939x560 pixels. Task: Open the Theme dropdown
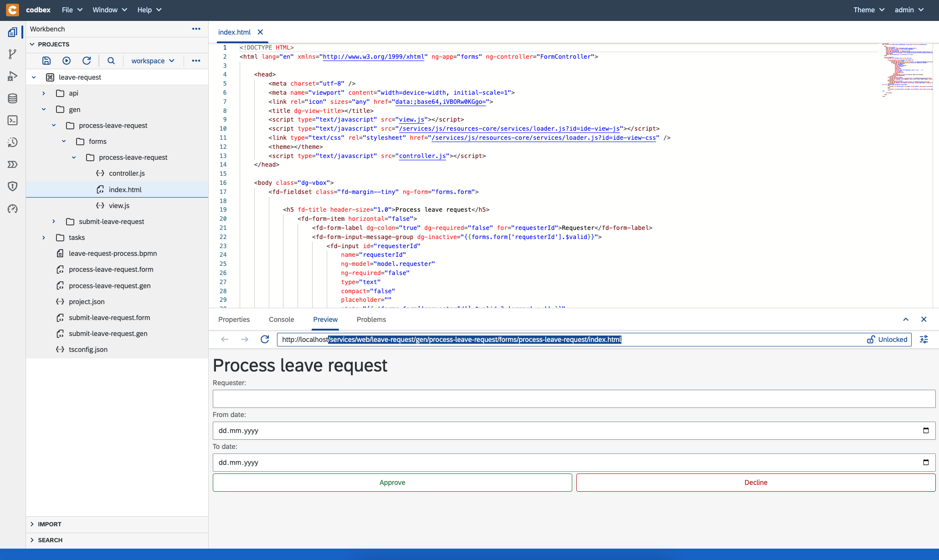pos(869,10)
